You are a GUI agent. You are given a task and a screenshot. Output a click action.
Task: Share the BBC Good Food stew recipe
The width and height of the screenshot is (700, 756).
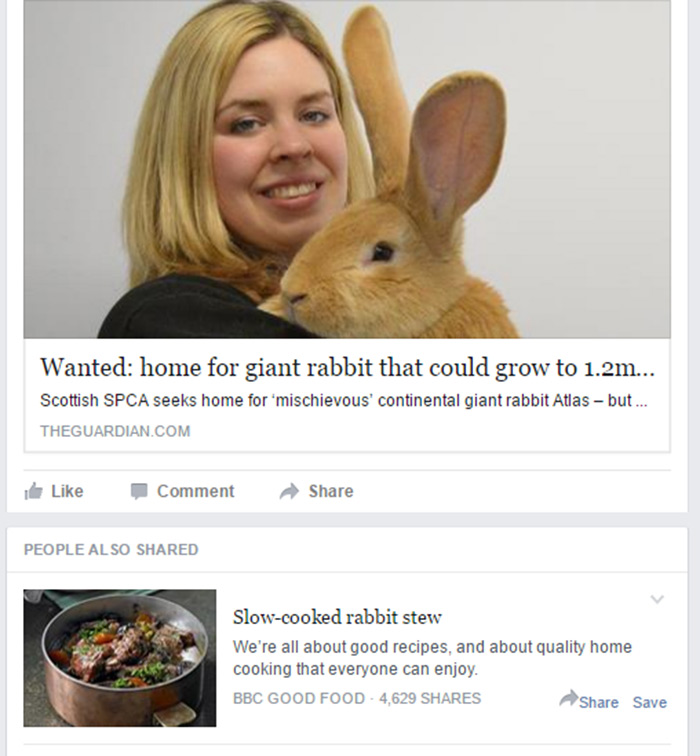click(589, 701)
